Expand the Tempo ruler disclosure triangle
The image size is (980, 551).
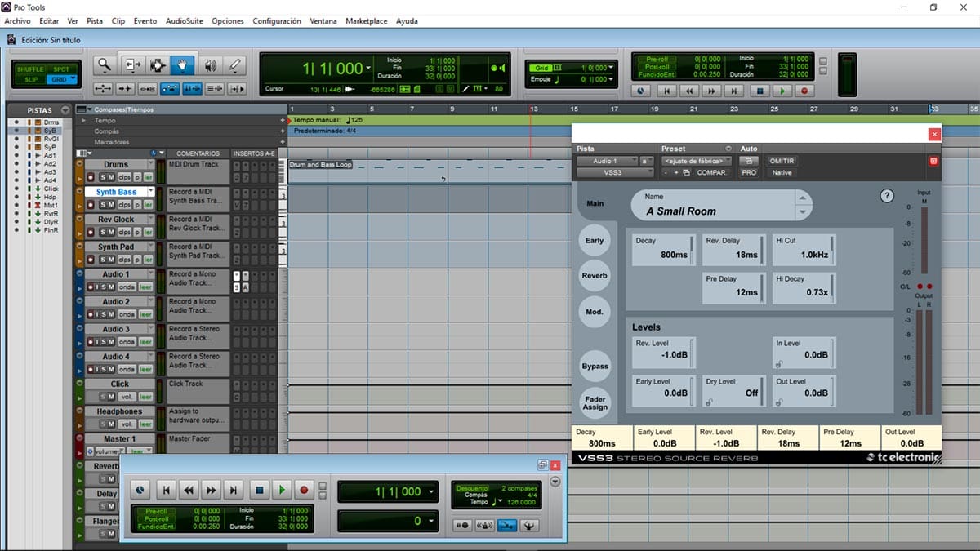tap(82, 120)
